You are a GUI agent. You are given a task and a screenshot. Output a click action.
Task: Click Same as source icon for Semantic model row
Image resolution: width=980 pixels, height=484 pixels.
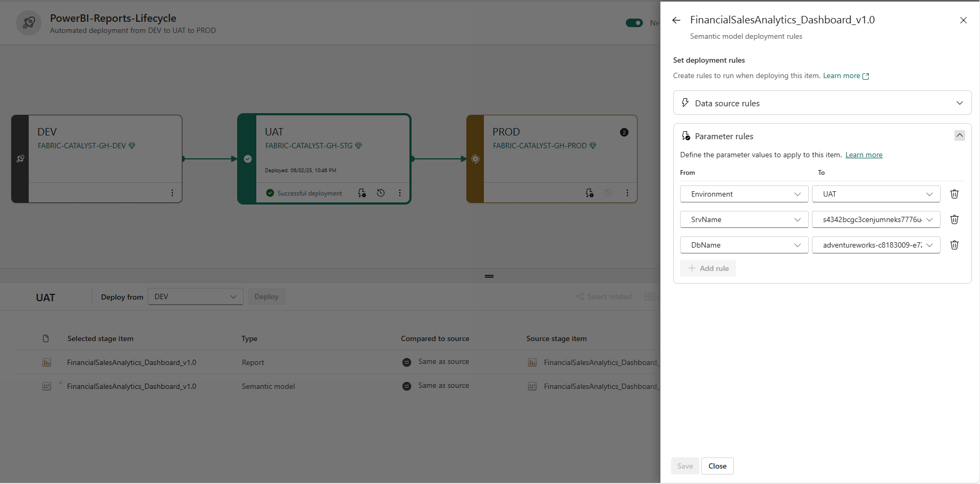(407, 386)
